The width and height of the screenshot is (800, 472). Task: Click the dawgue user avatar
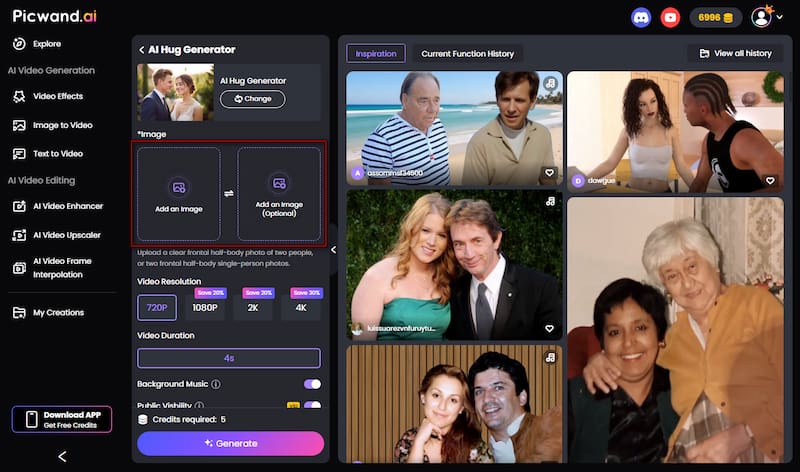point(578,181)
